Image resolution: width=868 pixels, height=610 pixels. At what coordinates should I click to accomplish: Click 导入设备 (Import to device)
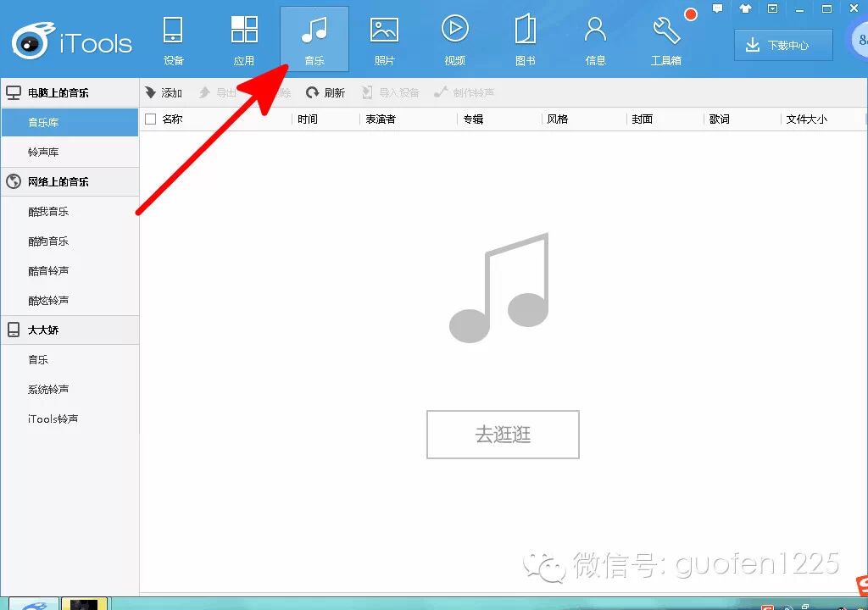pos(390,92)
